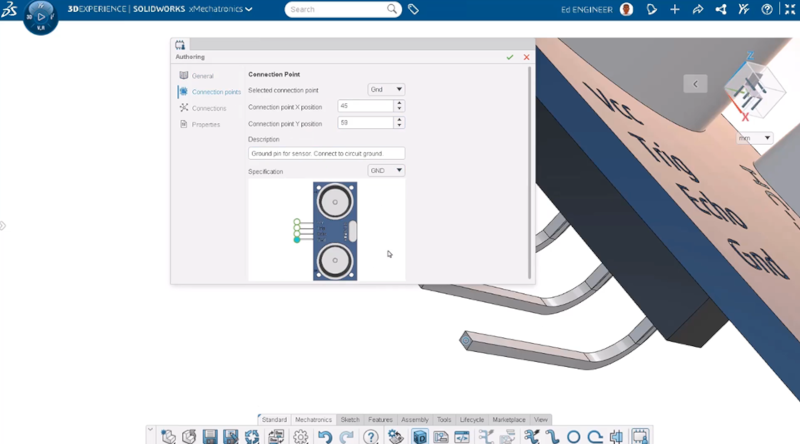Click the Share arrow icon in top bar
Image resolution: width=800 pixels, height=444 pixels.
click(x=698, y=9)
